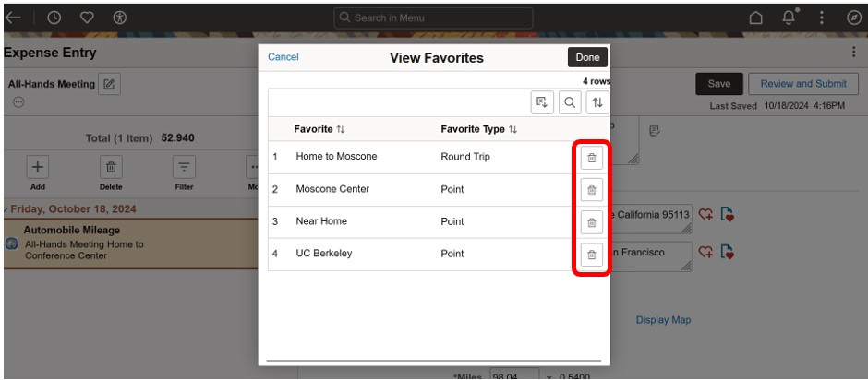Sort by the Favorite Type column
Screen dimensions: 868x380
478,129
